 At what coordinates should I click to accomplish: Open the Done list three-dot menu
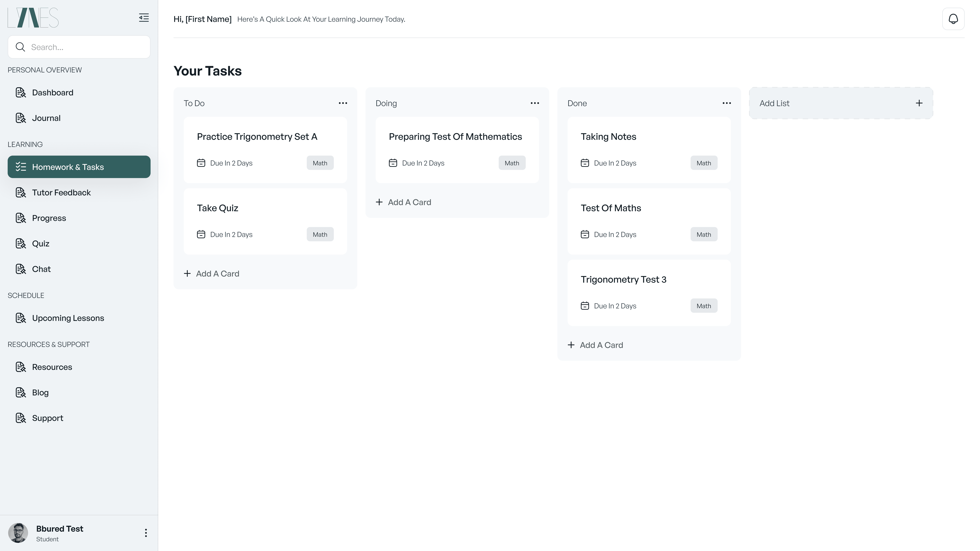tap(727, 103)
